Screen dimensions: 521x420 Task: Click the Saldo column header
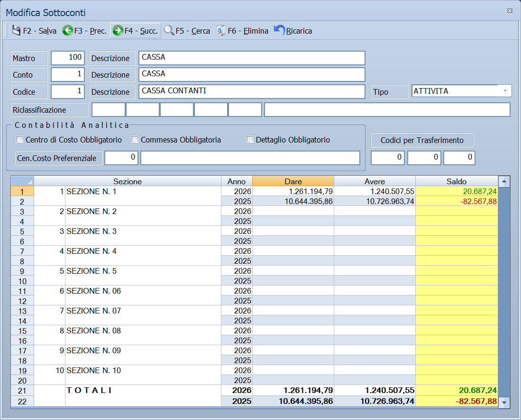457,181
